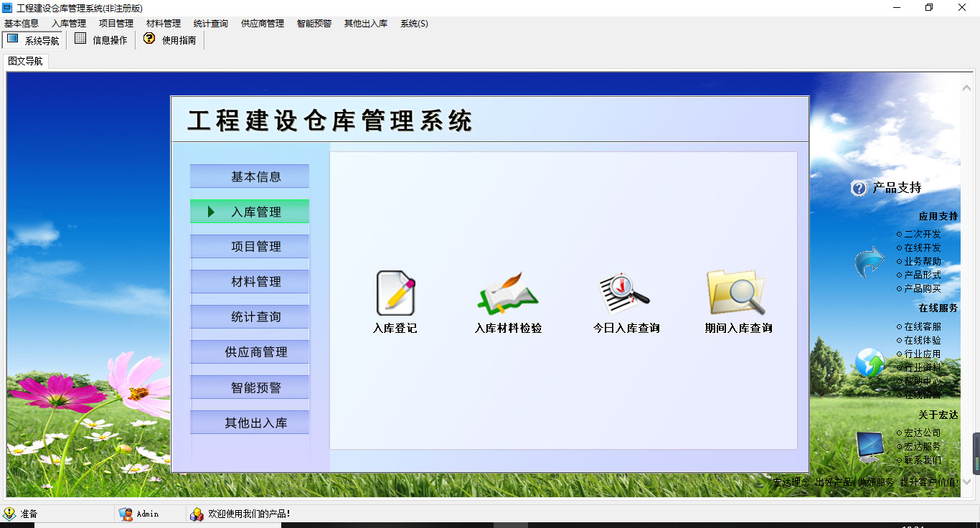The image size is (980, 528).
Task: Open the 其他出入库 menu in menu bar
Action: (x=366, y=24)
